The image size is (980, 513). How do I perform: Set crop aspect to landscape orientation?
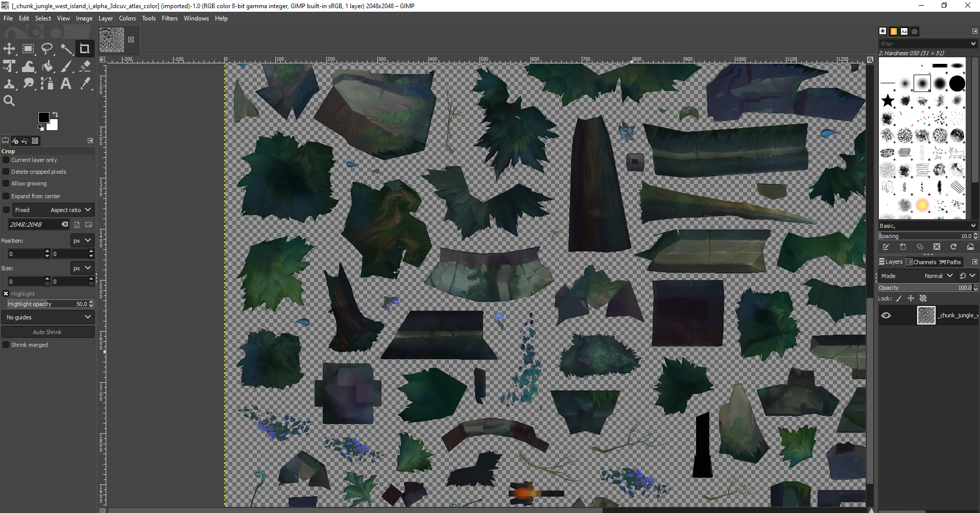coord(88,224)
